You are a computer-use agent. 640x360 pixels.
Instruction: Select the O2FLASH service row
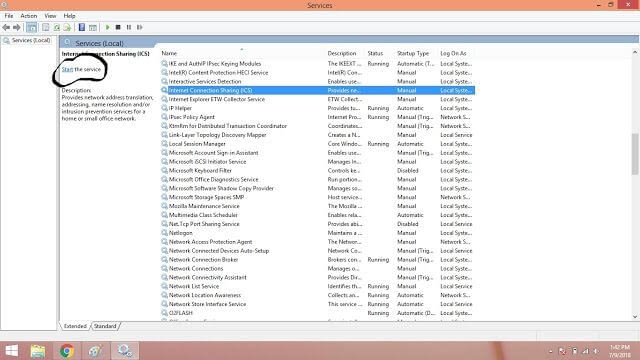(317, 313)
